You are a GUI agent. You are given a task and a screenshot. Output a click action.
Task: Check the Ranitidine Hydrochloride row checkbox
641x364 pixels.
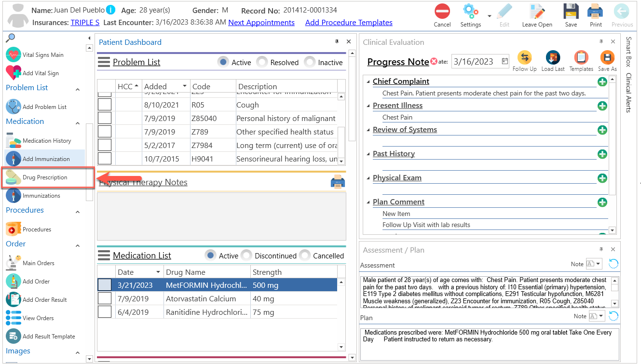pyautogui.click(x=105, y=312)
